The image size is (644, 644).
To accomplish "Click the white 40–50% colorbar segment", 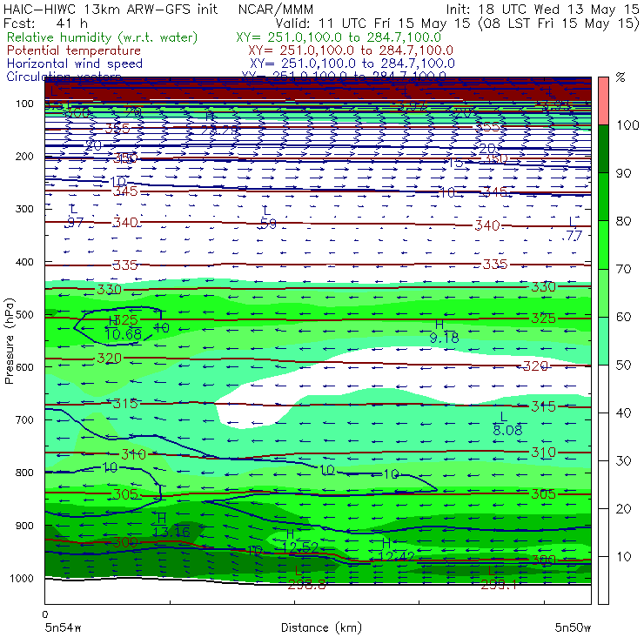I will (x=603, y=389).
